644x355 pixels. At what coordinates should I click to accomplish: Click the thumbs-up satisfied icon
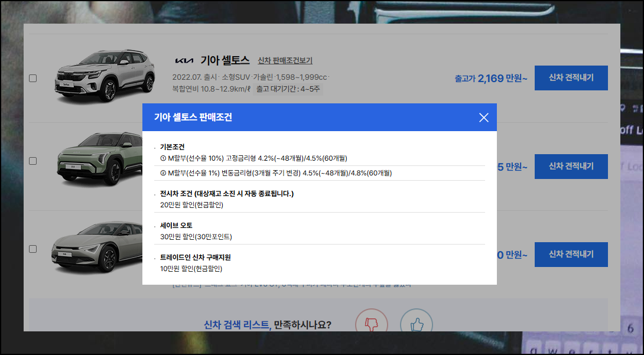tap(417, 324)
